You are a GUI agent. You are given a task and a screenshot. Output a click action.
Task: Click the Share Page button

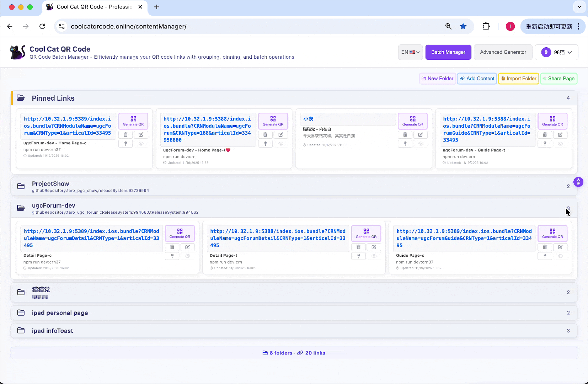point(558,79)
